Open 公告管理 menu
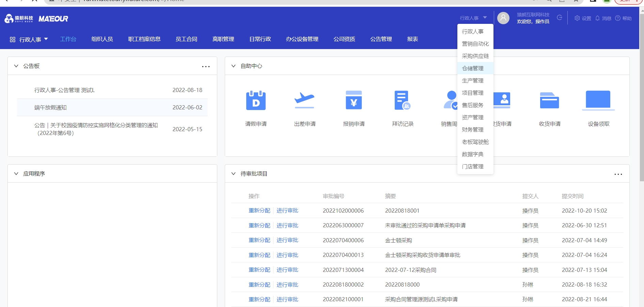This screenshot has height=307, width=644. [381, 39]
